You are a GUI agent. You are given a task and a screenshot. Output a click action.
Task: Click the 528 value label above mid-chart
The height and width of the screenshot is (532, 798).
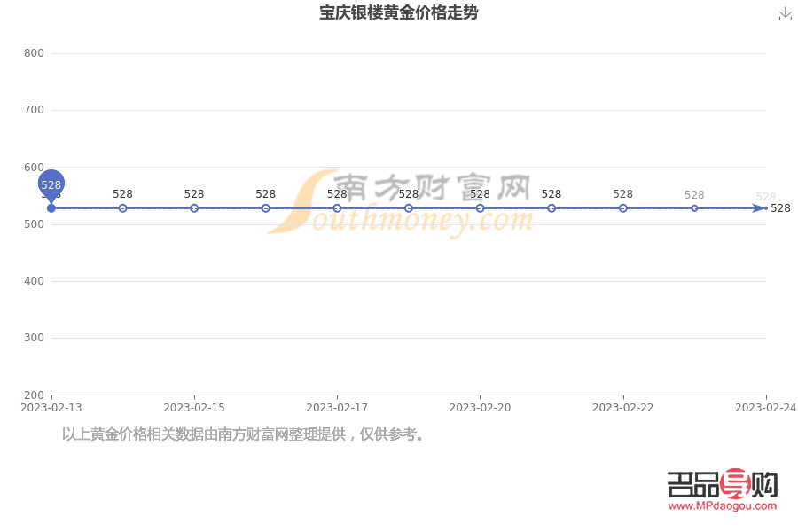408,193
